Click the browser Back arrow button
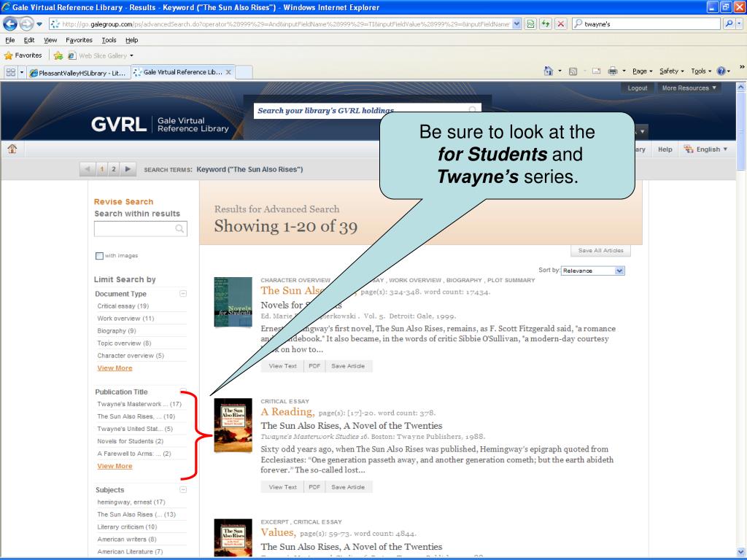The image size is (747, 560). click(x=10, y=23)
